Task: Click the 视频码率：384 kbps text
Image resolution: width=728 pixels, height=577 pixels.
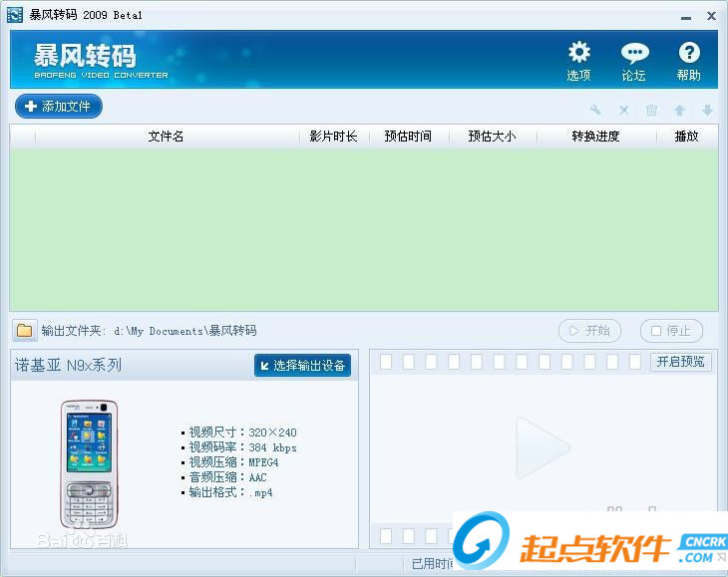Action: [242, 447]
